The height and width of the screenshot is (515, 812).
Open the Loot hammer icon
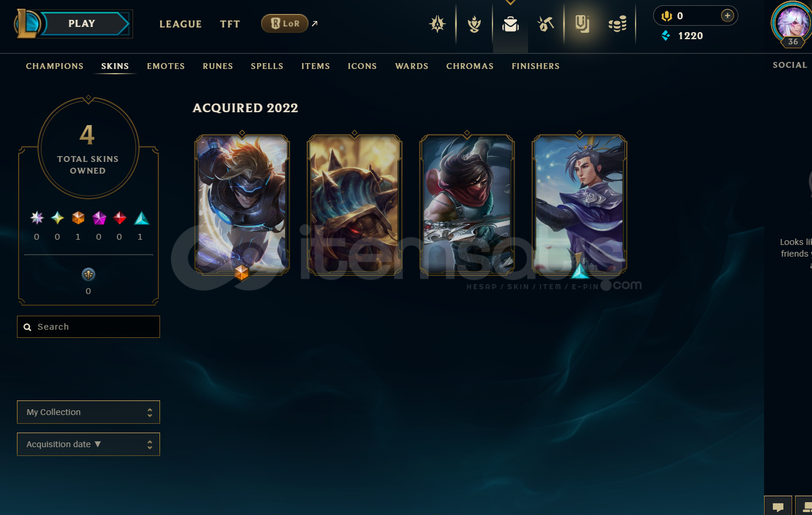pos(546,24)
